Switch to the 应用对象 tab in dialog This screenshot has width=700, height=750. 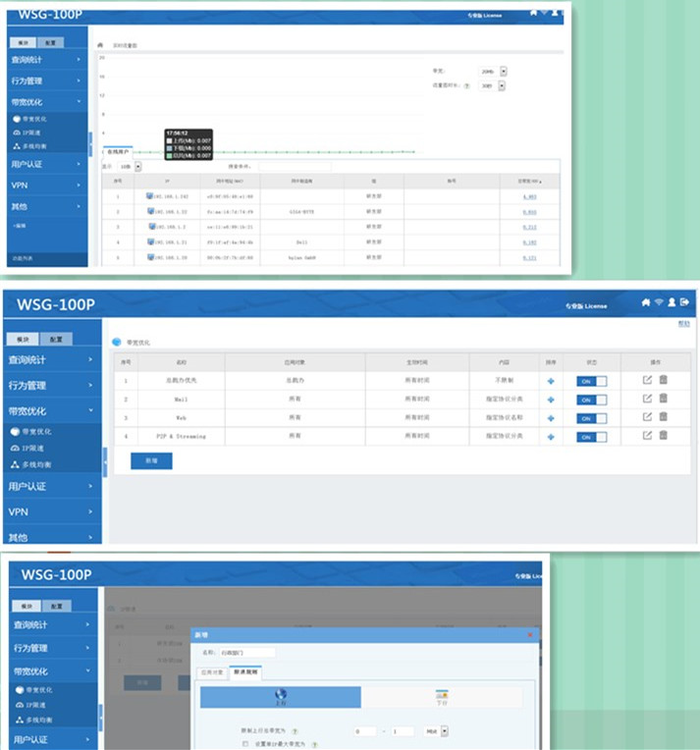coord(213,672)
